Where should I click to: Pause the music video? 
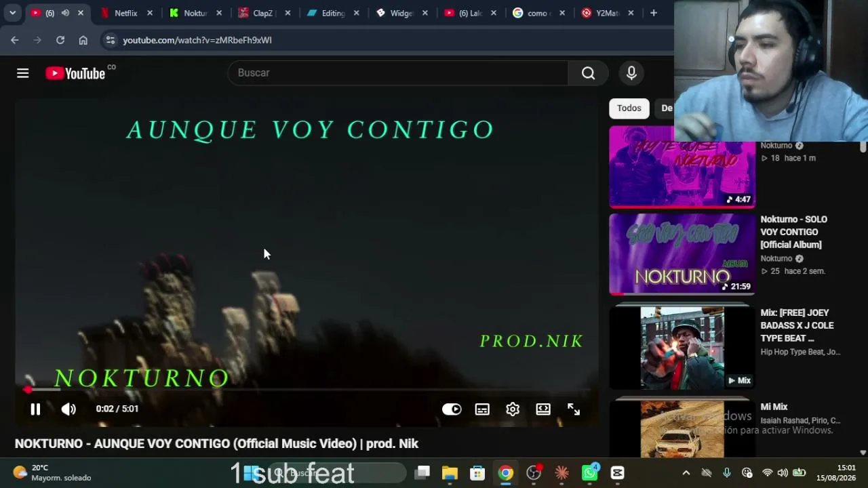point(35,409)
